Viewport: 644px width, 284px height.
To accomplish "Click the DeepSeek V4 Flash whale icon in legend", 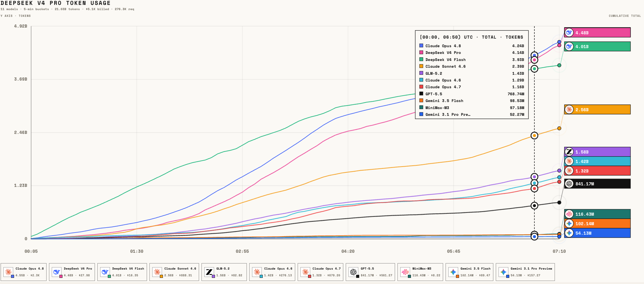I will (105, 272).
